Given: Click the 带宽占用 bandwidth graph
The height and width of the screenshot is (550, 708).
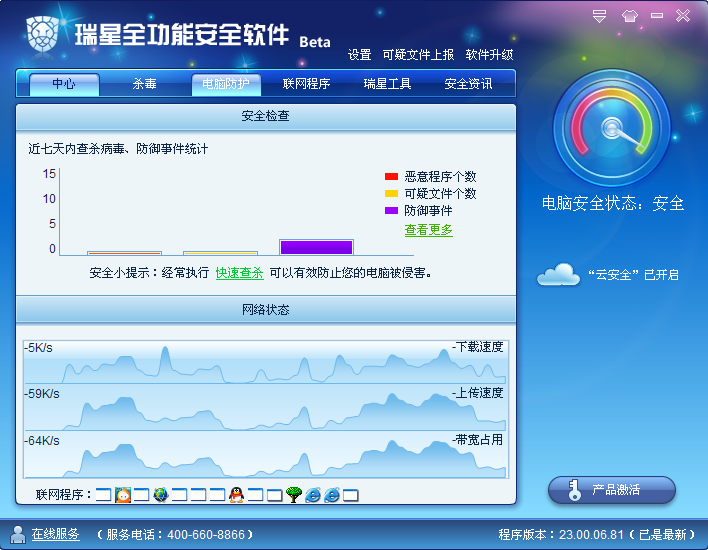Looking at the screenshot, I should (x=266, y=455).
